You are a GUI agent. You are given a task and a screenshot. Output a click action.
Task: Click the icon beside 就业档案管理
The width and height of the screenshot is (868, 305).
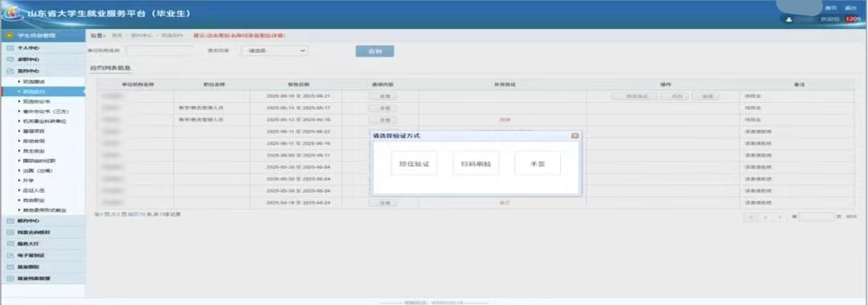[10, 279]
